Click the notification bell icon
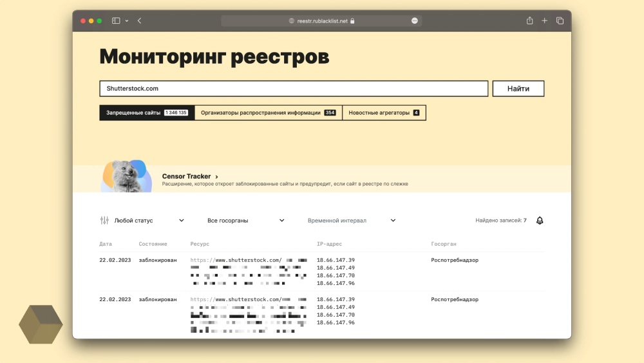Screen dimensions: 644x363 pyautogui.click(x=540, y=221)
